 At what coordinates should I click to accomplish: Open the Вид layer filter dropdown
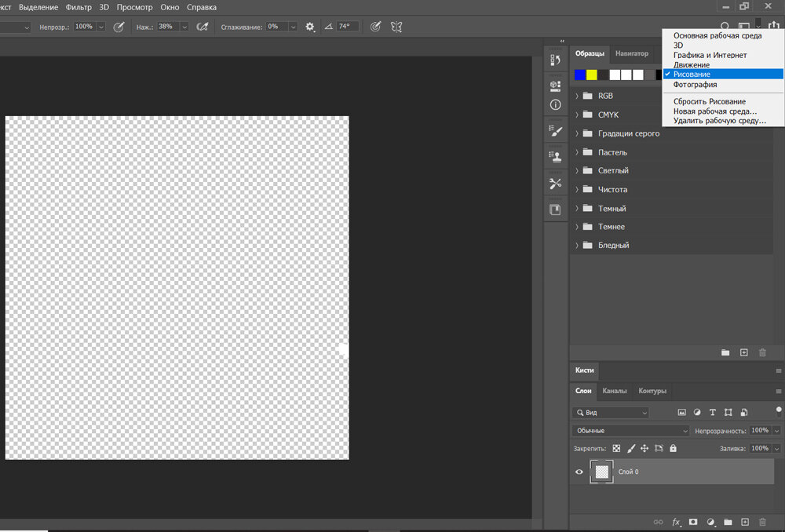click(611, 413)
